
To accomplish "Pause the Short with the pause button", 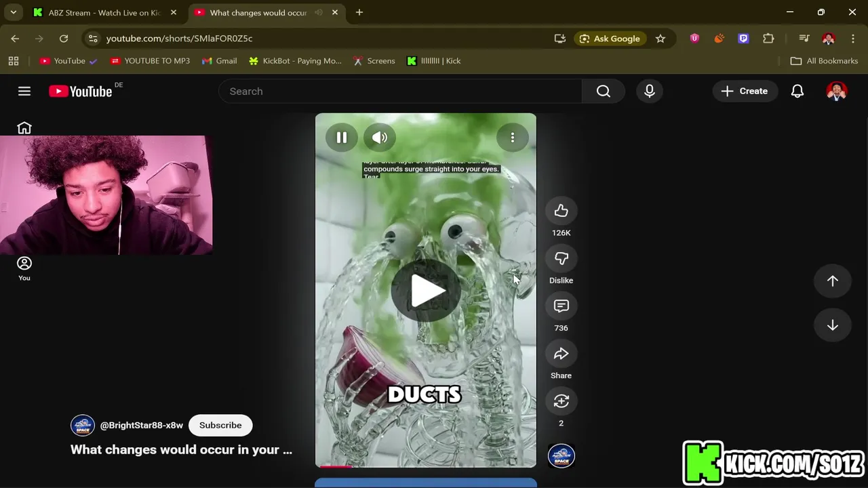I will 341,138.
